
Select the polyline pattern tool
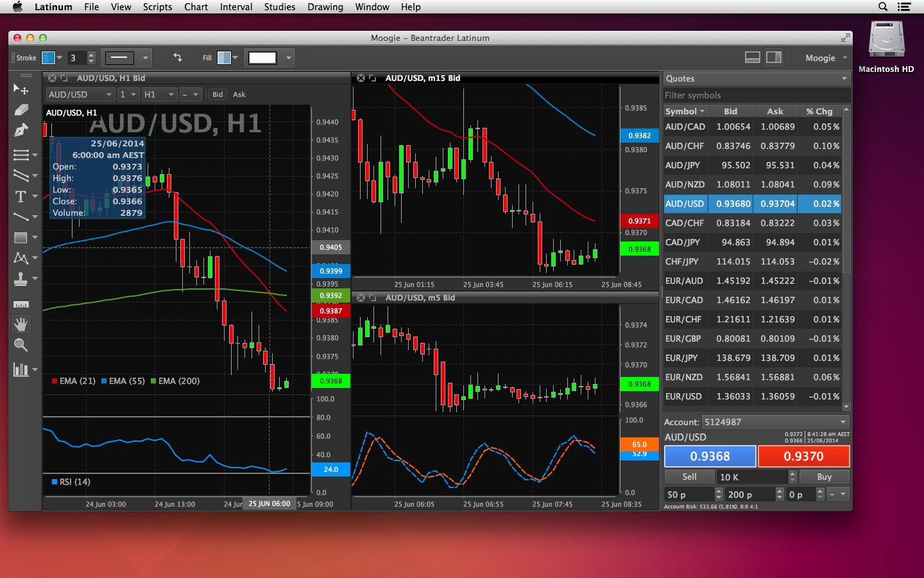tap(21, 258)
